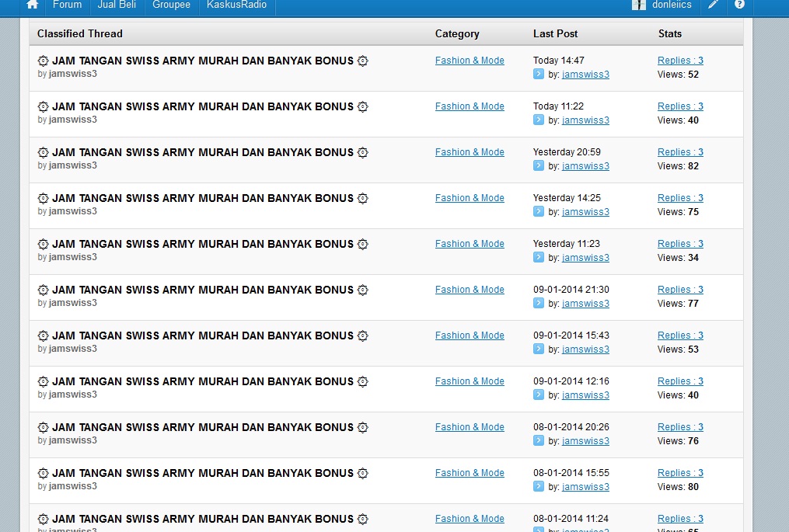The width and height of the screenshot is (789, 532).
Task: Go to last post for Yesterday 14:25 thread
Action: (x=539, y=212)
